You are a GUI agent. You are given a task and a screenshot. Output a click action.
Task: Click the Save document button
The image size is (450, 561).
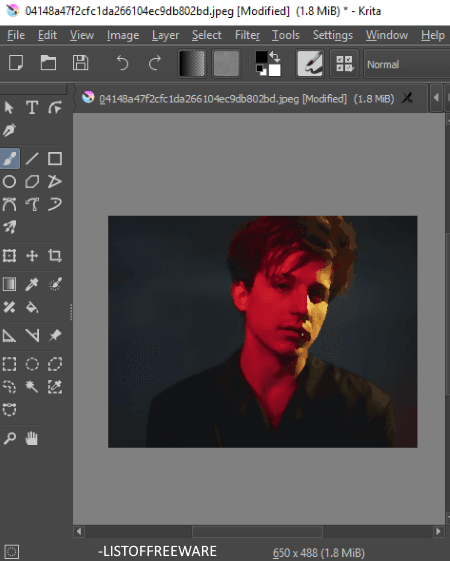[80, 63]
